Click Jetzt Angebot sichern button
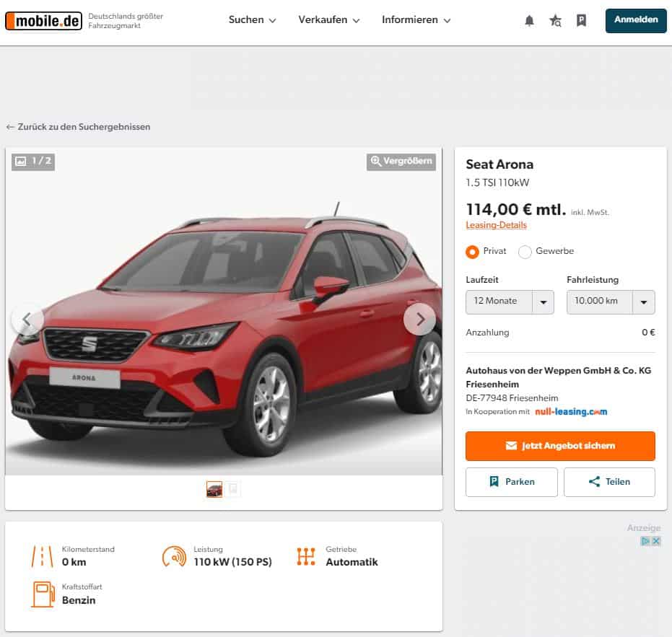This screenshot has height=637, width=672. click(x=560, y=446)
